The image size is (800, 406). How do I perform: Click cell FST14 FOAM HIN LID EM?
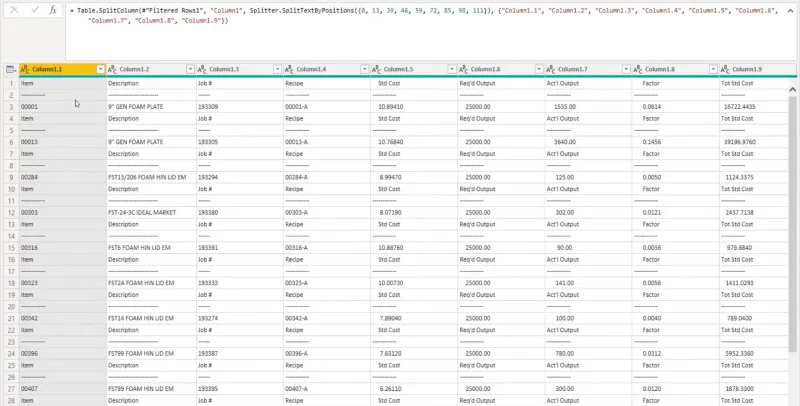(152, 318)
